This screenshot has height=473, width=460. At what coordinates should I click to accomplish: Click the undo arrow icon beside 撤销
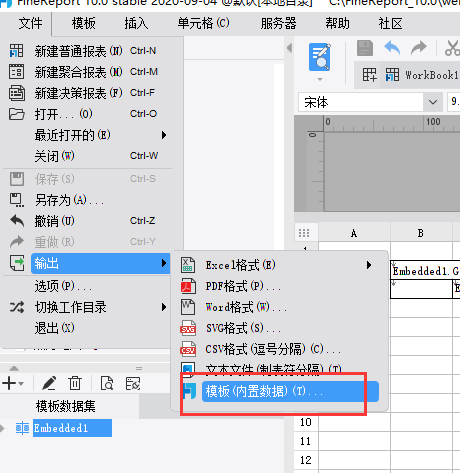(x=17, y=221)
